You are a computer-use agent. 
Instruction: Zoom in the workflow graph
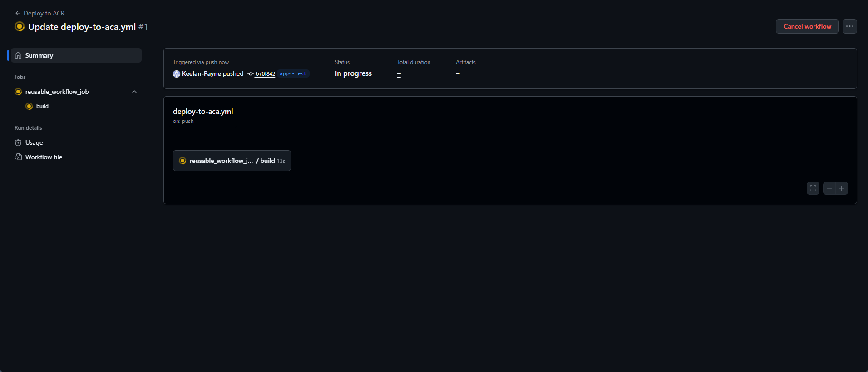pos(842,188)
